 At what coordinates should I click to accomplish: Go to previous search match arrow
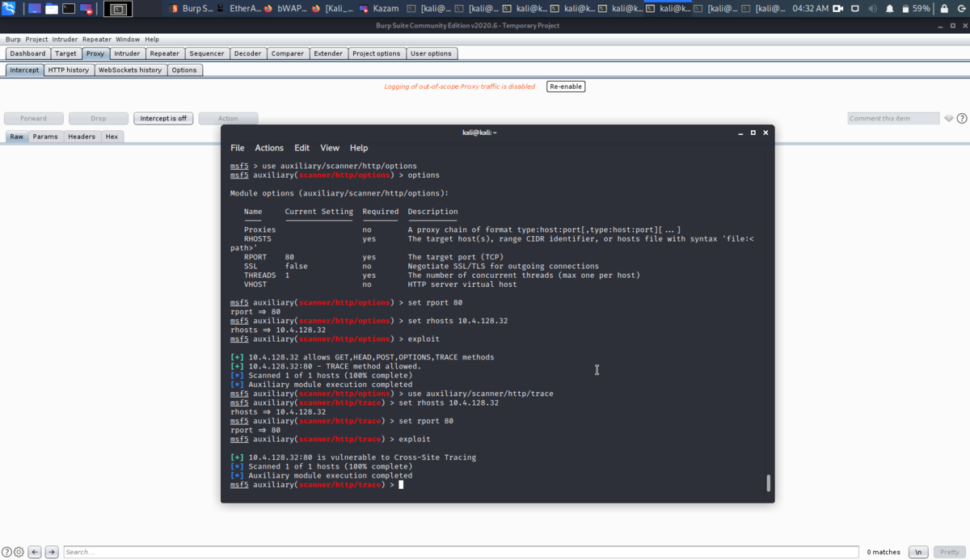point(35,552)
